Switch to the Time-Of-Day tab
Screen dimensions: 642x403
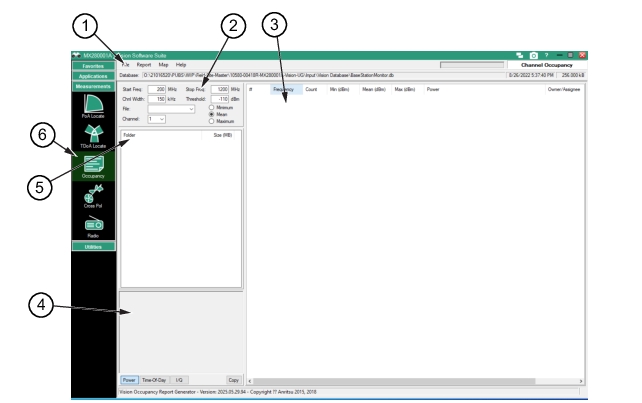click(153, 380)
